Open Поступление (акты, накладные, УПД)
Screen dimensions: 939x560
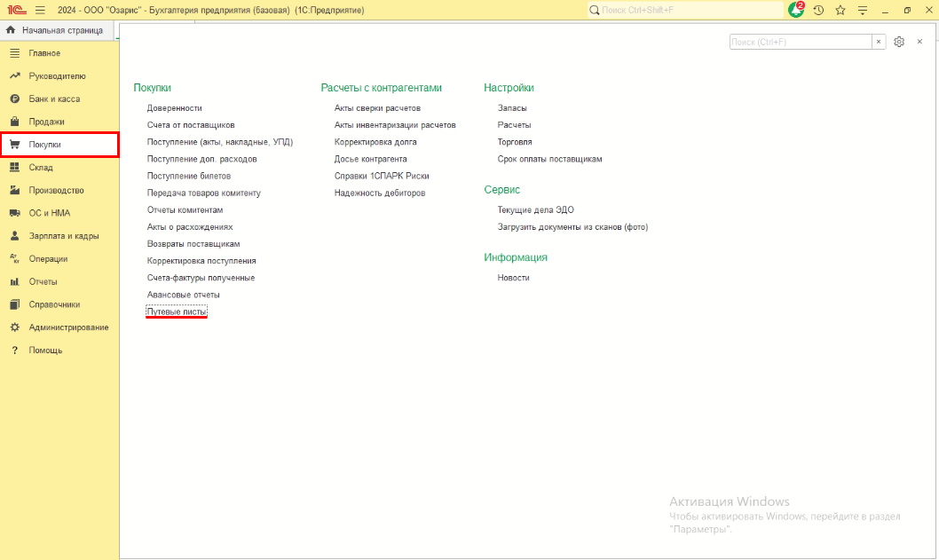point(220,142)
